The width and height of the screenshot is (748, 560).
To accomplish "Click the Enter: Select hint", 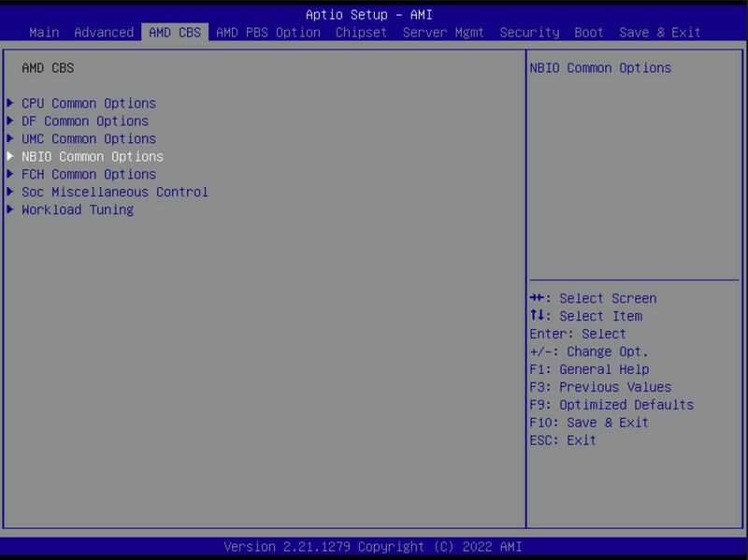I will coord(578,334).
